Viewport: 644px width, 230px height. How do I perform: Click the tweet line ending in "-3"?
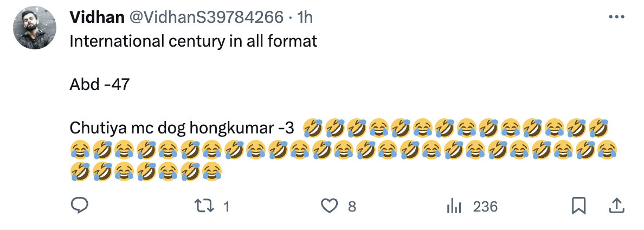(x=182, y=128)
